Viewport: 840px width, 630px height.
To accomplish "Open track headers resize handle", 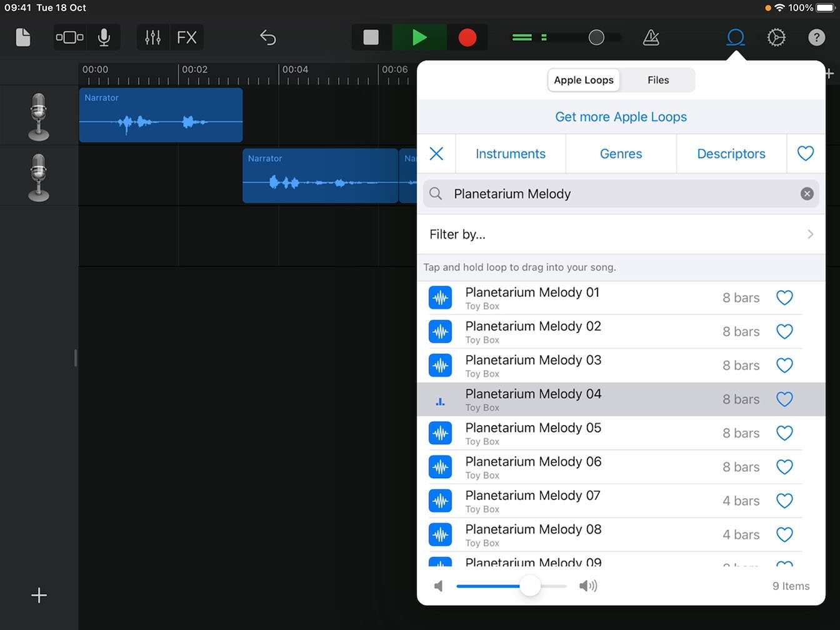I will [x=76, y=357].
